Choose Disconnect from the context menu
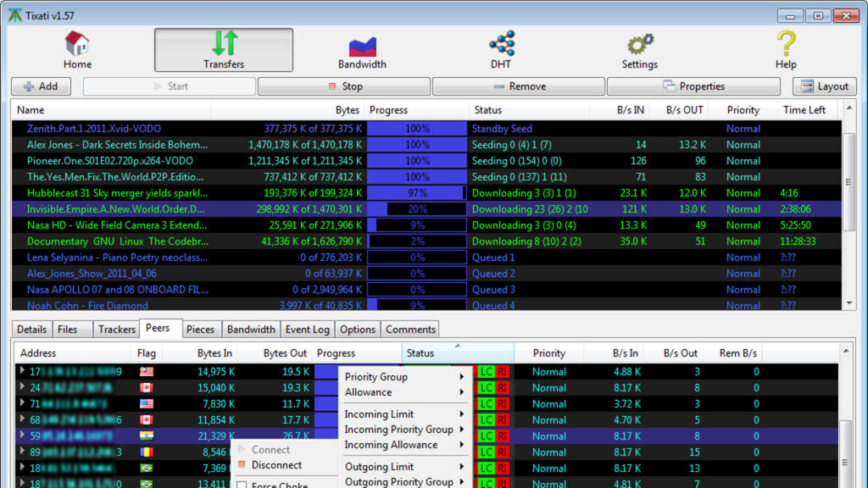This screenshot has width=868, height=488. pos(276,465)
